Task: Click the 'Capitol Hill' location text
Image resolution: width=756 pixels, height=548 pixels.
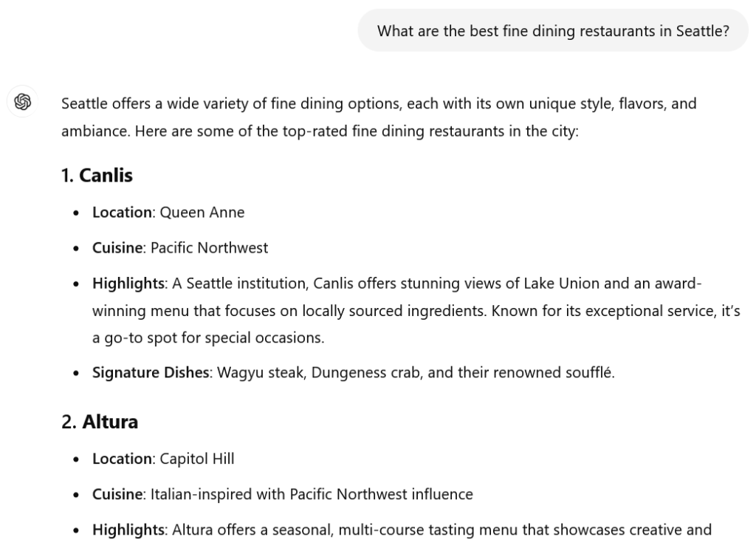Action: coord(196,459)
